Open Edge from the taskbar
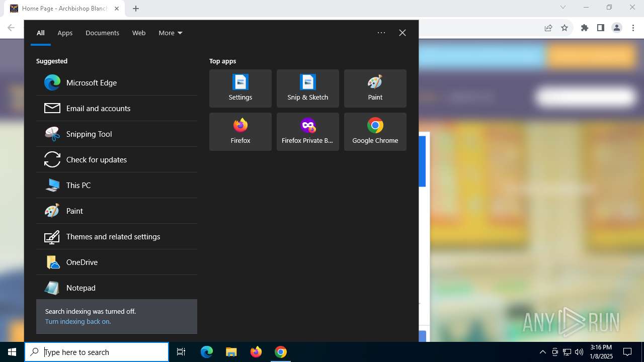This screenshot has height=362, width=644. [207, 352]
